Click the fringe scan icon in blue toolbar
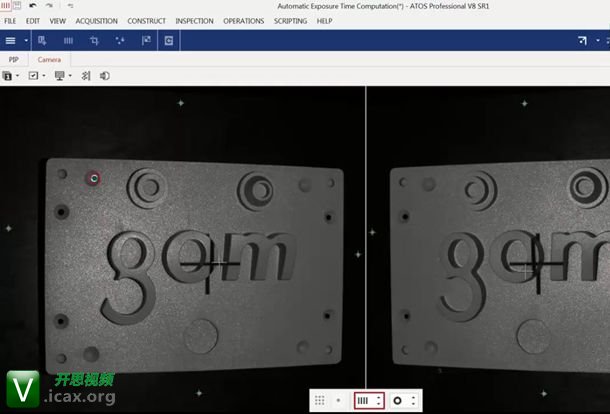 pyautogui.click(x=68, y=40)
